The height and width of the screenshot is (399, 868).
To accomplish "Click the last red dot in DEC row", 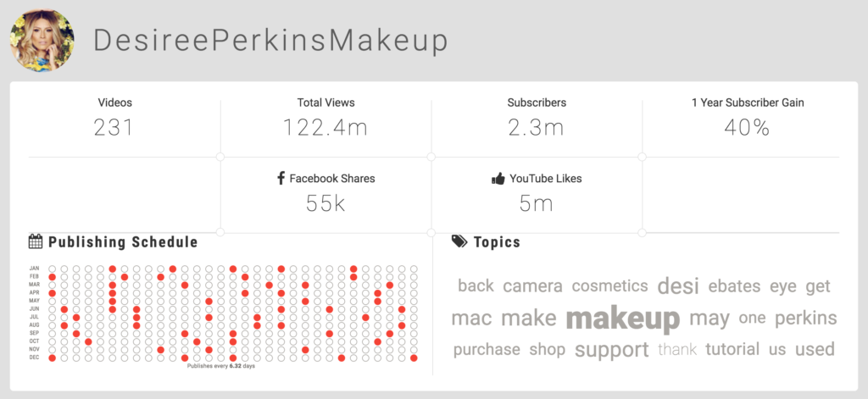I will (414, 358).
